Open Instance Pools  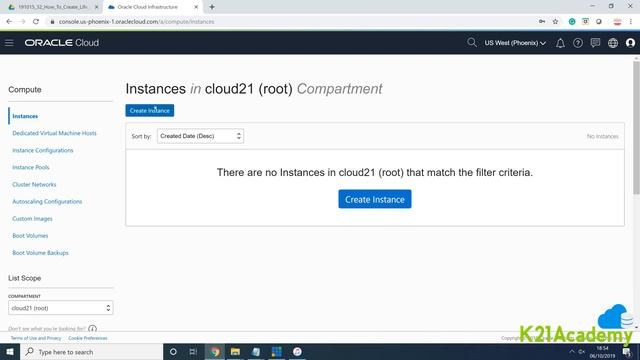point(31,167)
